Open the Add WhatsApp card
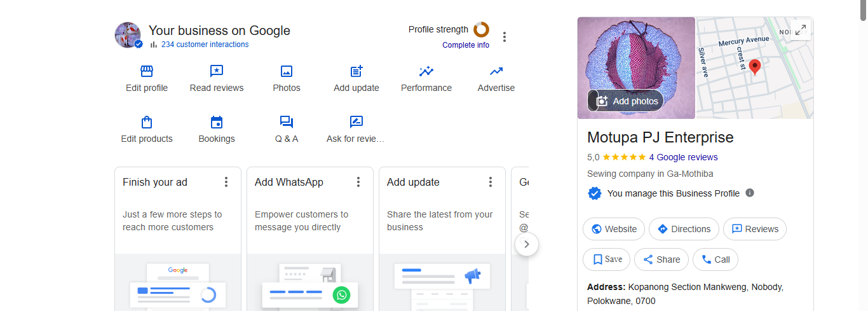Viewport: 868px width, 311px height. (x=310, y=239)
